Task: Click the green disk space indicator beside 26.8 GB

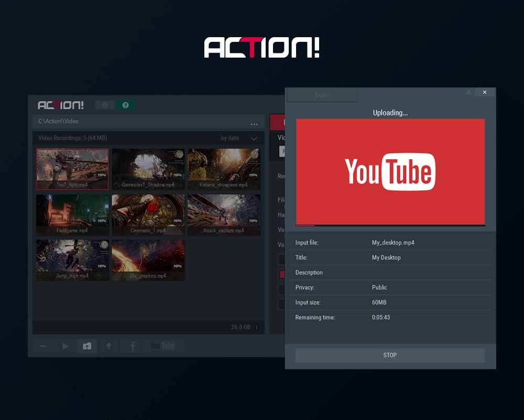Action: click(x=257, y=327)
